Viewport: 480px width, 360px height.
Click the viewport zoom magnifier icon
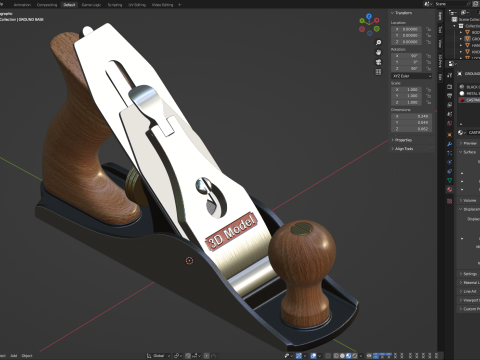(x=378, y=42)
